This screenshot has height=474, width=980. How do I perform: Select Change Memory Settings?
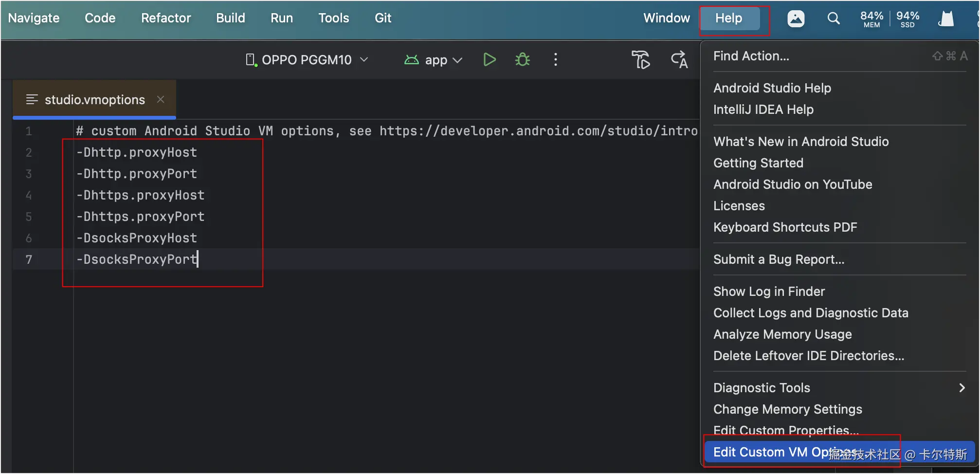(840, 409)
